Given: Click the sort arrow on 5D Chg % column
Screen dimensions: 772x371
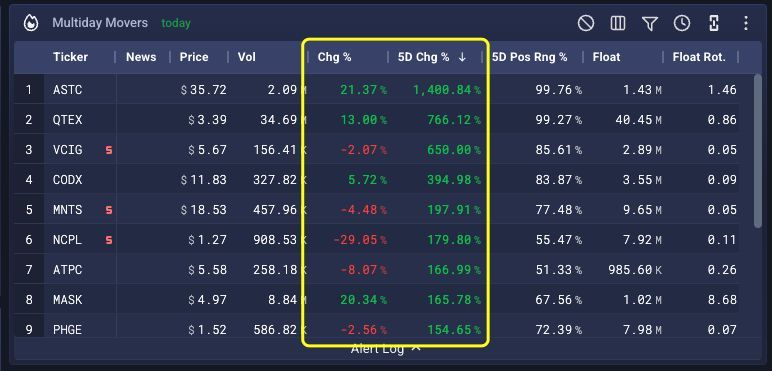Looking at the screenshot, I should click(x=462, y=57).
